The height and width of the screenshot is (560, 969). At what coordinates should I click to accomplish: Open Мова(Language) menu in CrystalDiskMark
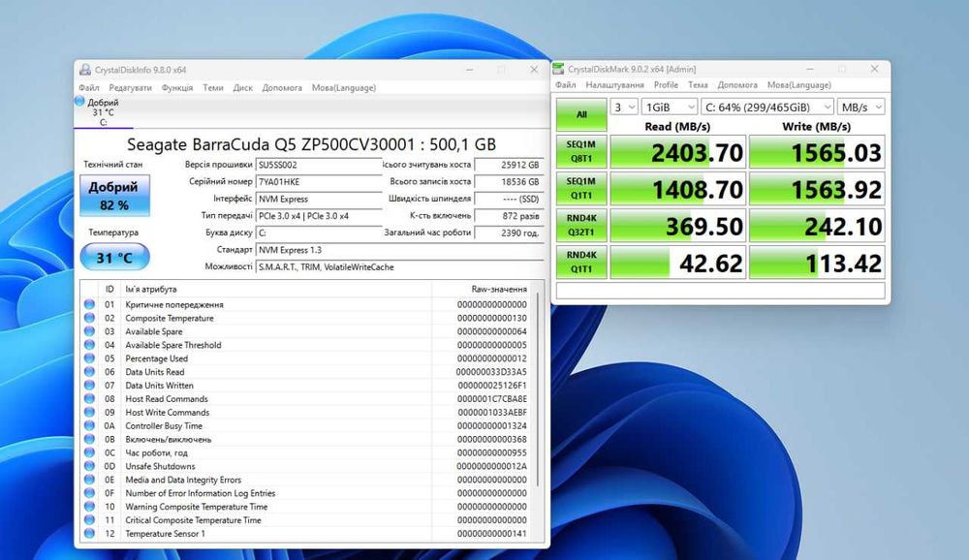tap(799, 84)
